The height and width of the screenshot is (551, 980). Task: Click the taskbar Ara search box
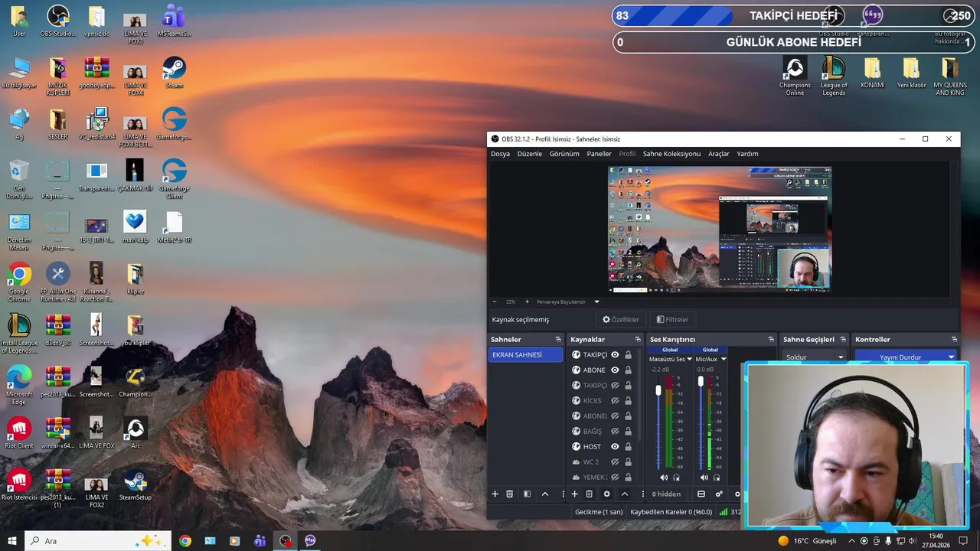click(x=97, y=540)
